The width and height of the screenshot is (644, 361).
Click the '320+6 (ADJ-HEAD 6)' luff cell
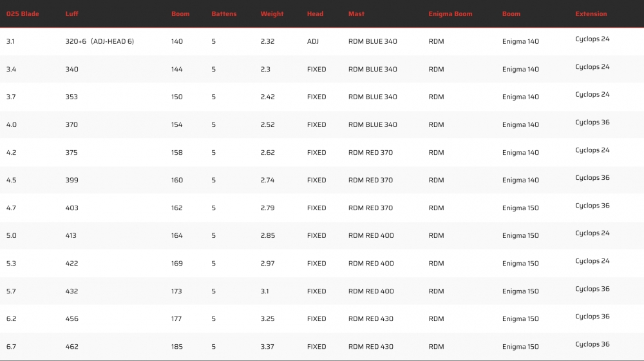point(100,41)
